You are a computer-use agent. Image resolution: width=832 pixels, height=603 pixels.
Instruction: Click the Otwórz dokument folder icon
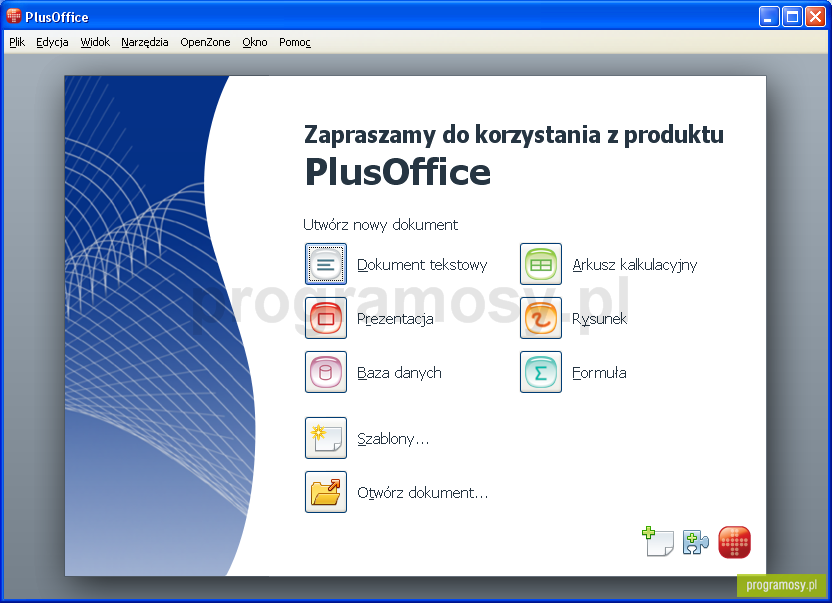(x=326, y=492)
